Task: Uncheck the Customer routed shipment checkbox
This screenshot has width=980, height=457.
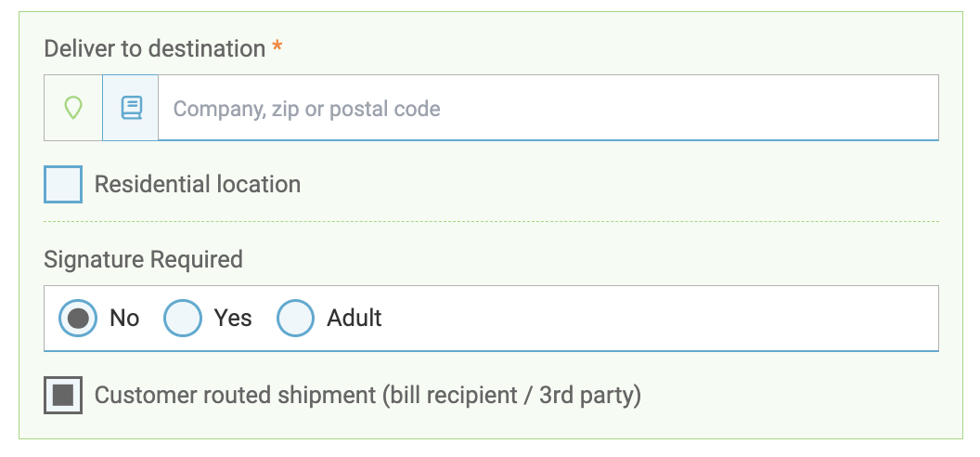Action: 63,396
